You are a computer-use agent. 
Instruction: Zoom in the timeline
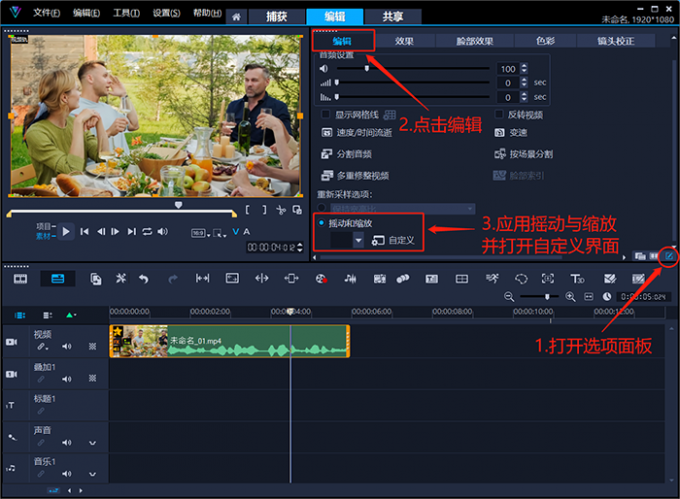570,297
